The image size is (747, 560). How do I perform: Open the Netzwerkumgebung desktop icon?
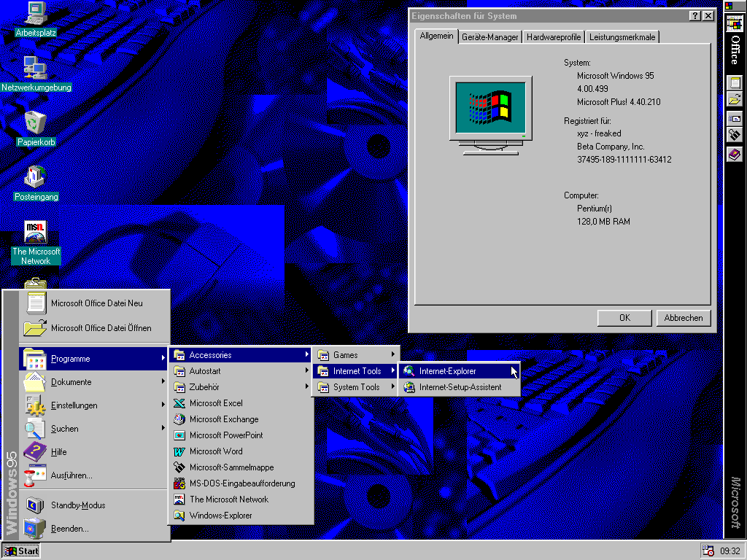(x=35, y=68)
